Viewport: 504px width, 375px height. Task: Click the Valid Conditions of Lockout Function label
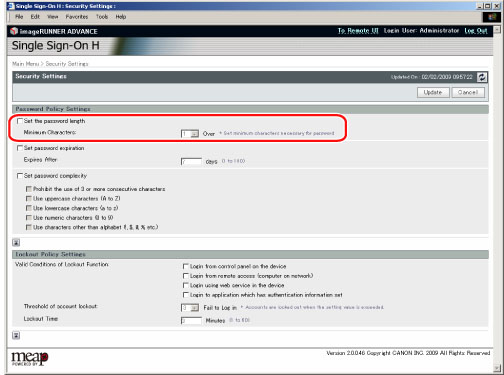pyautogui.click(x=62, y=264)
